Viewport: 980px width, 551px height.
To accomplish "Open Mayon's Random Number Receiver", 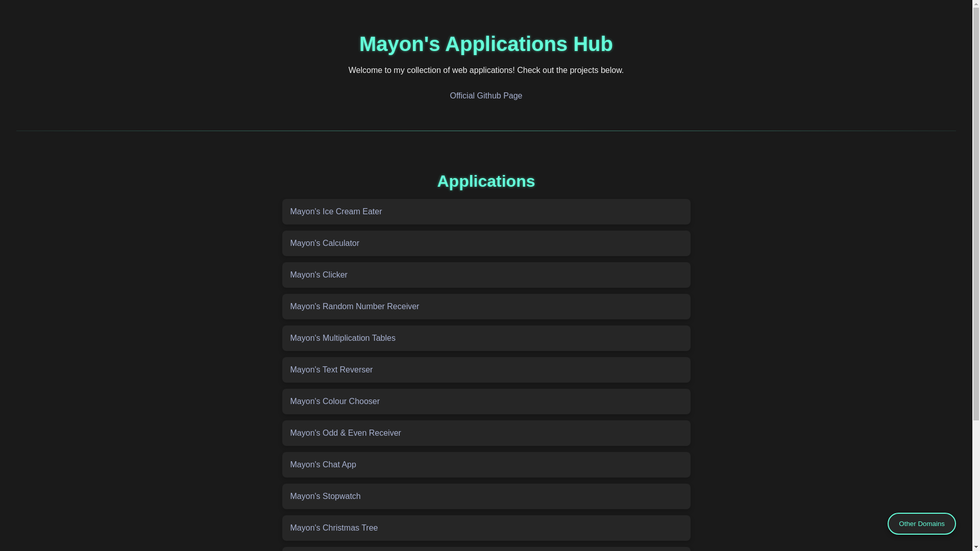I will pyautogui.click(x=486, y=307).
